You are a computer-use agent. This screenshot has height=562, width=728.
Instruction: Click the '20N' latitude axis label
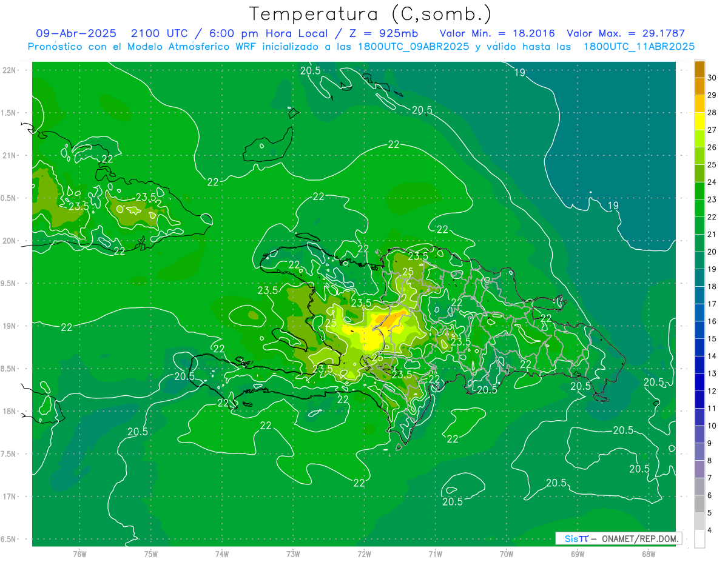pyautogui.click(x=8, y=241)
